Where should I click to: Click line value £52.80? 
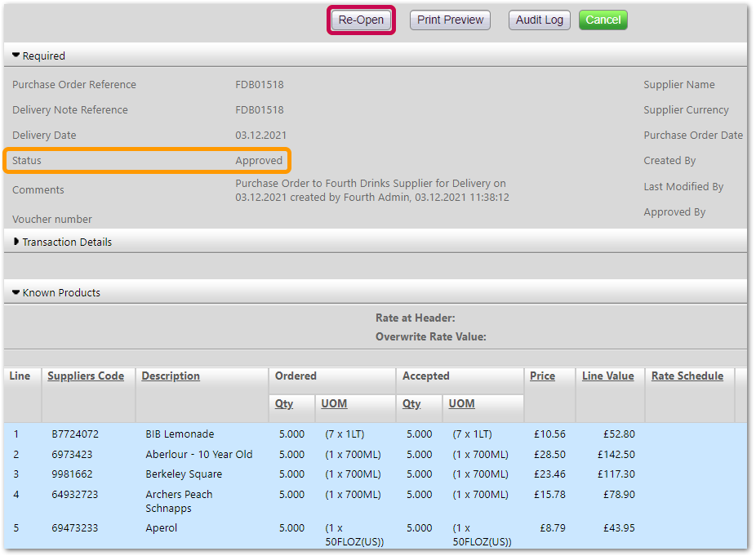(619, 434)
